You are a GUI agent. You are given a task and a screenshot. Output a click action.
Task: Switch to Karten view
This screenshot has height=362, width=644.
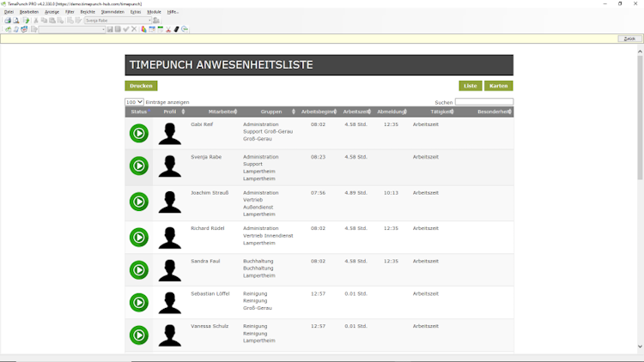[x=499, y=86]
